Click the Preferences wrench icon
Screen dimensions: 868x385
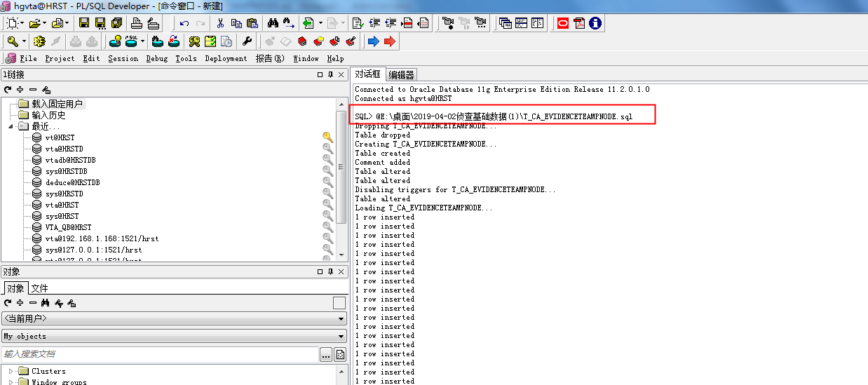click(247, 41)
